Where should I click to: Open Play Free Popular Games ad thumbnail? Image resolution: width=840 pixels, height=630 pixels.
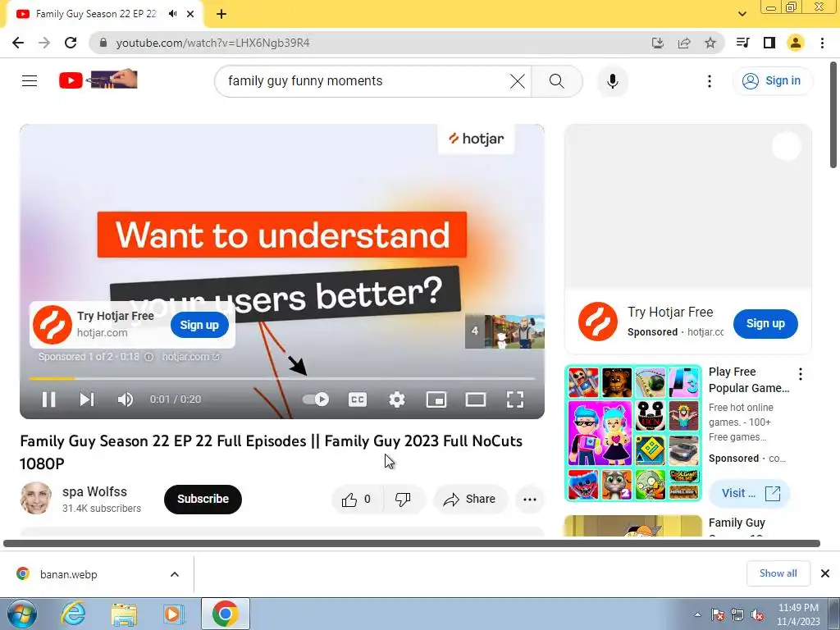click(633, 433)
